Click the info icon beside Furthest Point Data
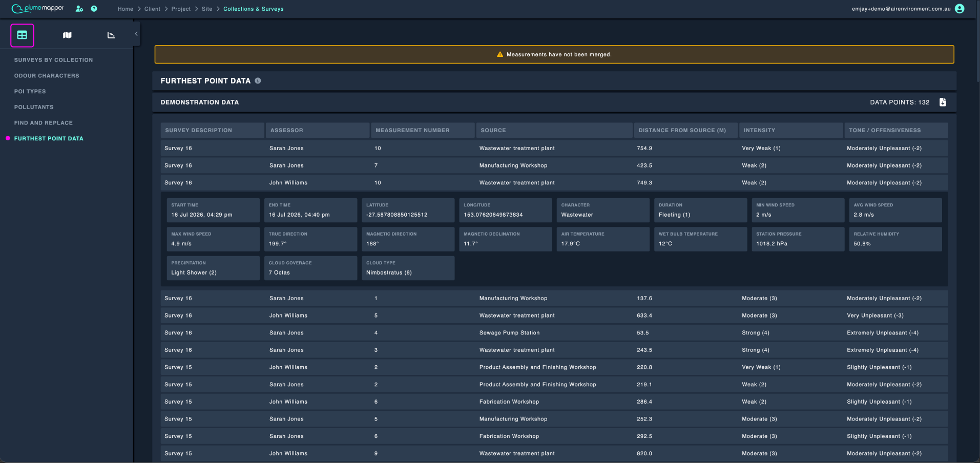980x463 pixels. pyautogui.click(x=258, y=81)
